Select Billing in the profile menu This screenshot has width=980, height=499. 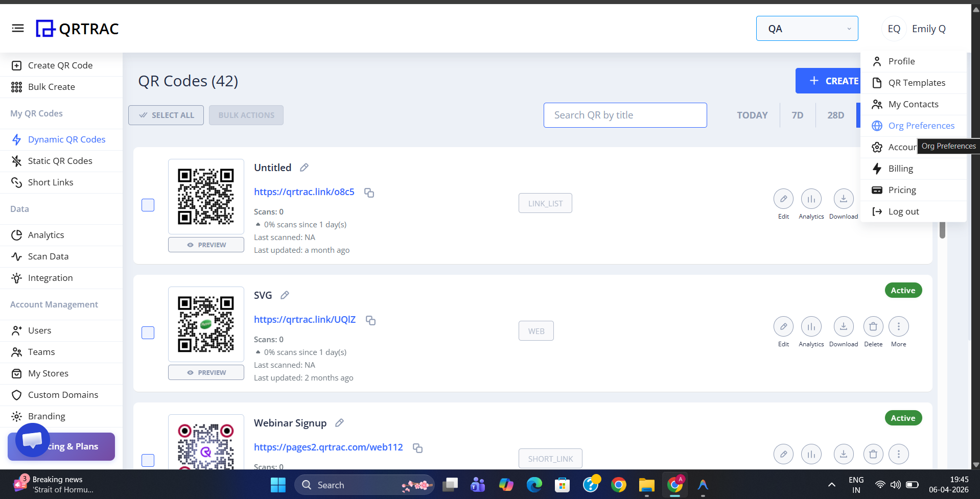(x=901, y=168)
